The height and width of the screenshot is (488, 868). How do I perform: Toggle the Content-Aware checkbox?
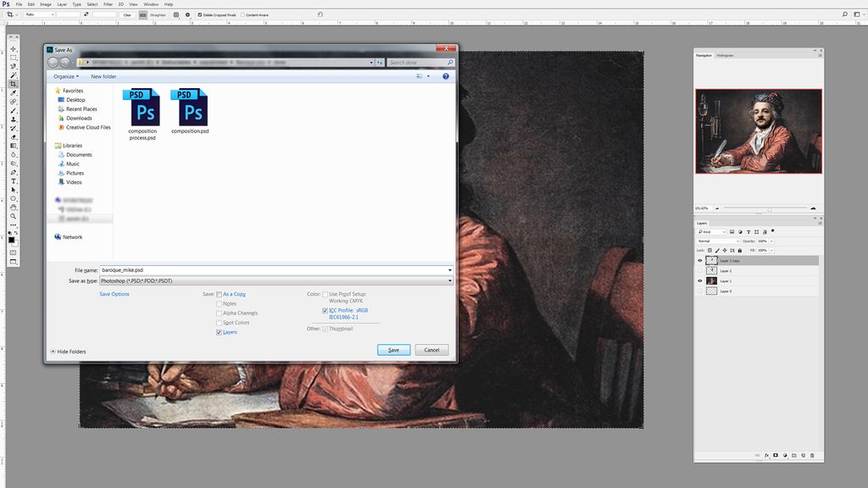pyautogui.click(x=242, y=15)
